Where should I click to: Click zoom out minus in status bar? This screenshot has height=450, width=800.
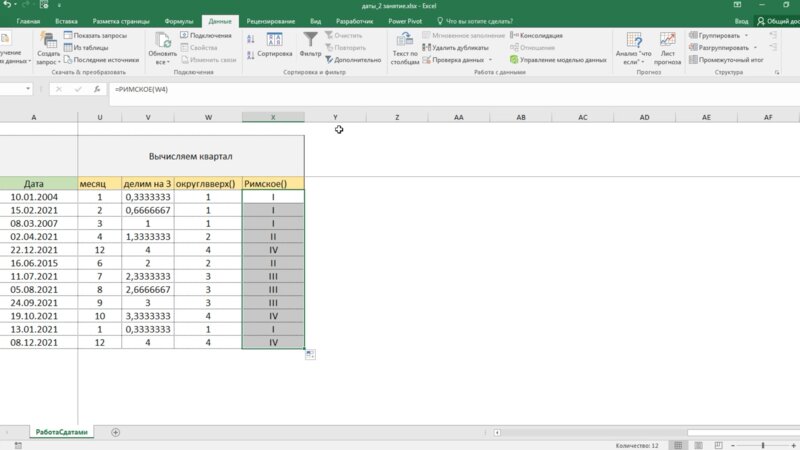[x=733, y=445]
